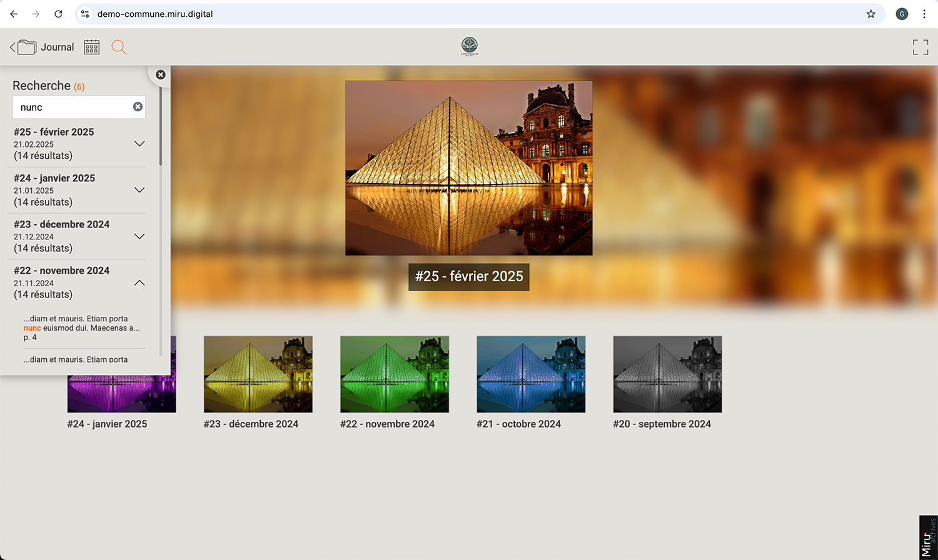
Task: Open the search result on p. 4
Action: 81,327
